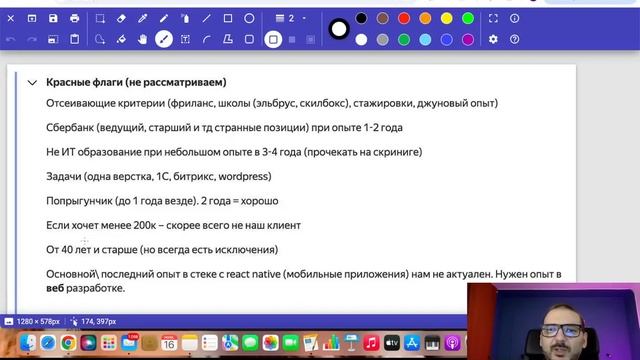This screenshot has width=640, height=360.
Task: Pick the blue color swatch
Action: pyautogui.click(x=447, y=40)
